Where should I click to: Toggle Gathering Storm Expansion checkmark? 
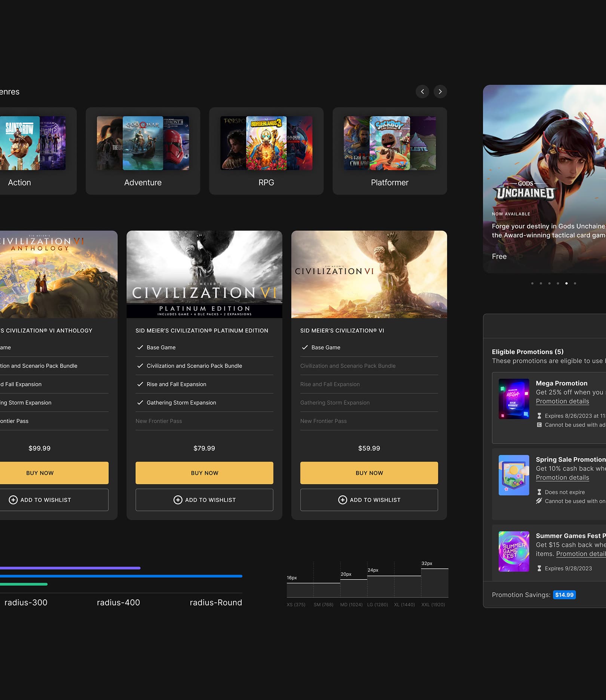pos(140,402)
